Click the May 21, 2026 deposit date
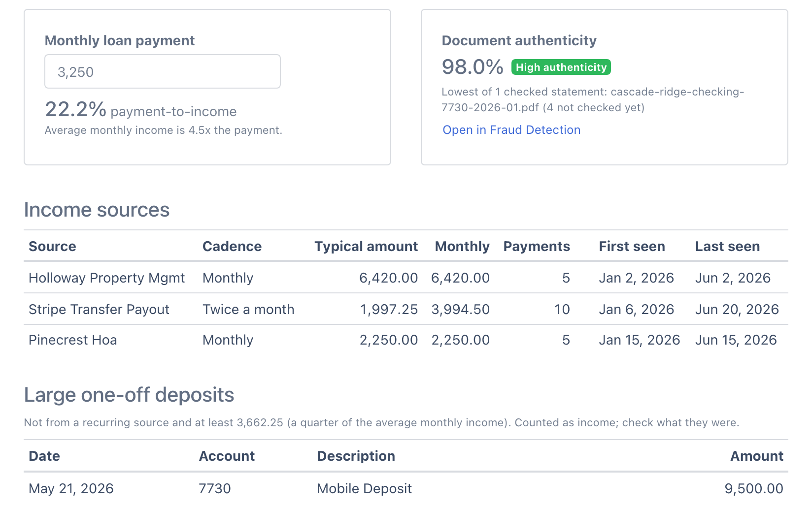This screenshot has width=812, height=508. (71, 488)
